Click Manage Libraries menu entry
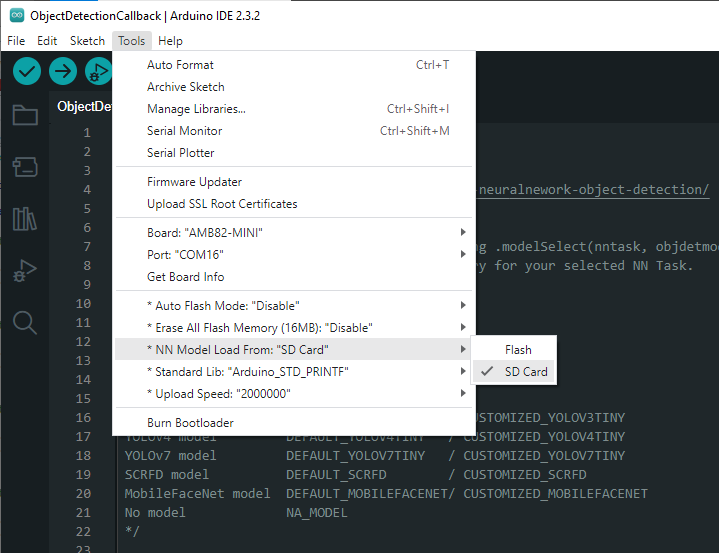719x553 pixels. (196, 109)
